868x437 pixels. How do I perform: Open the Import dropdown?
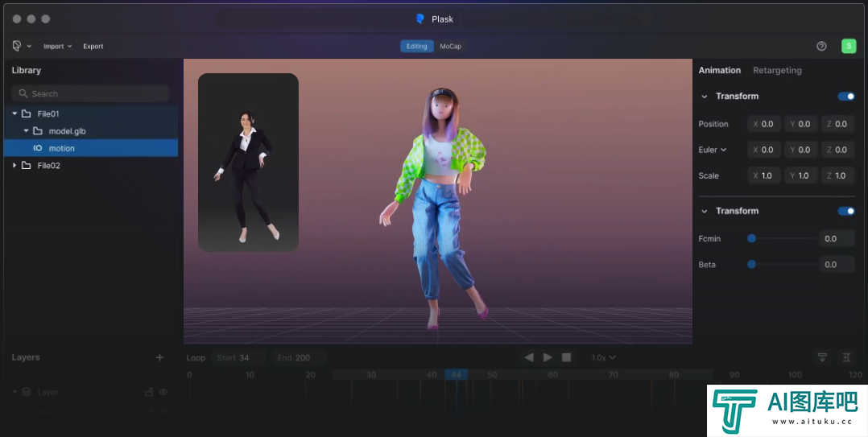[58, 47]
